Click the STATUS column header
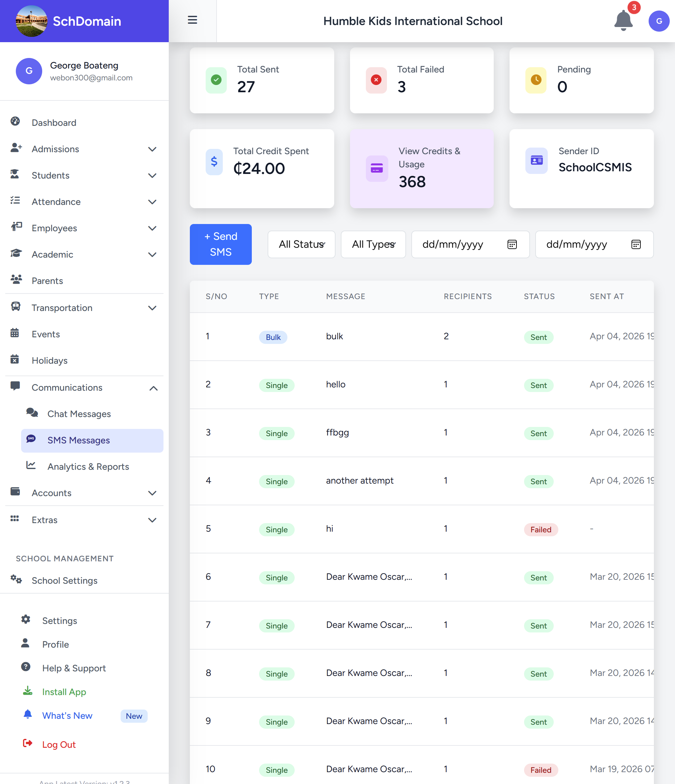 [x=539, y=296]
